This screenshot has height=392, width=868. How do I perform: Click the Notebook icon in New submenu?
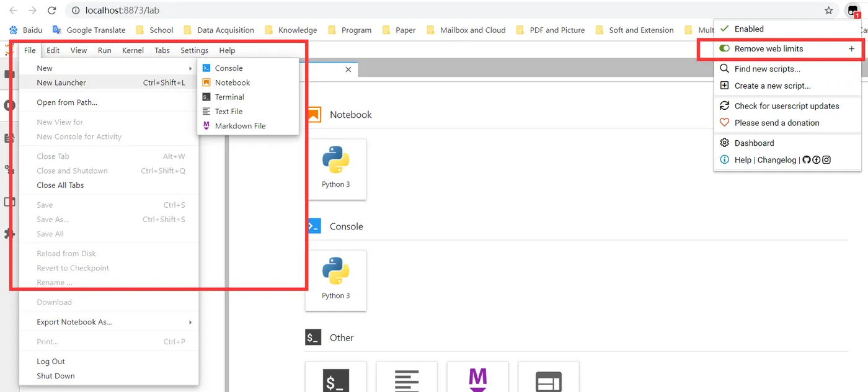click(206, 82)
